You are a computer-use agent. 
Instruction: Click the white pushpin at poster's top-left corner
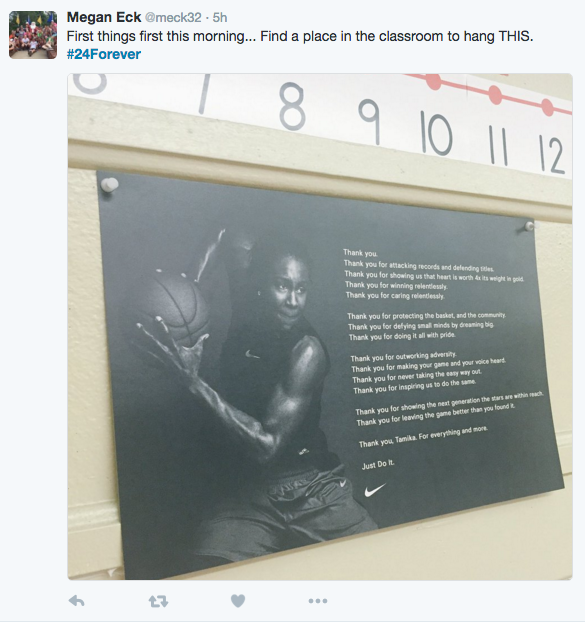tap(109, 185)
